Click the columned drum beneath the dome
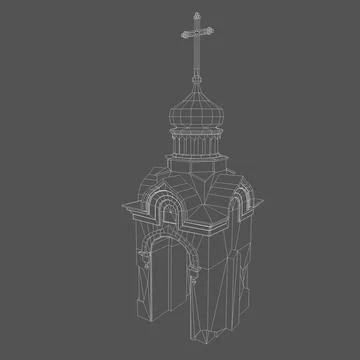This screenshot has height=360, width=360. point(196,143)
